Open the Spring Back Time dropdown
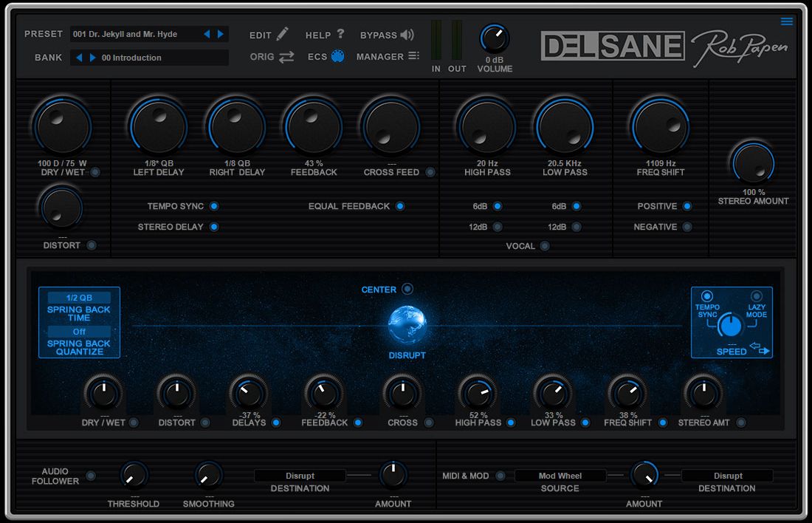The width and height of the screenshot is (812, 523). tap(79, 298)
